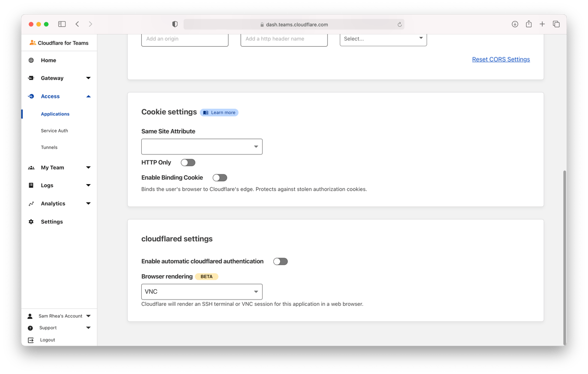Click the Learn more badge
Screen dimensions: 588x374
click(219, 112)
